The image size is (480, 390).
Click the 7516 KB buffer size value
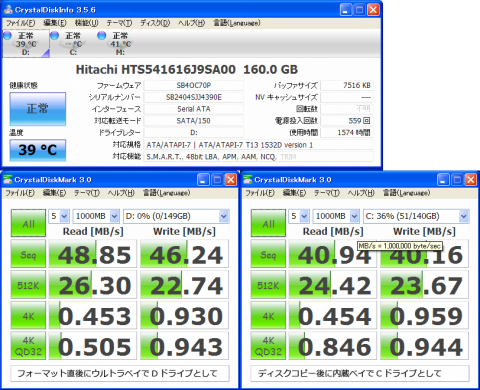[347, 85]
